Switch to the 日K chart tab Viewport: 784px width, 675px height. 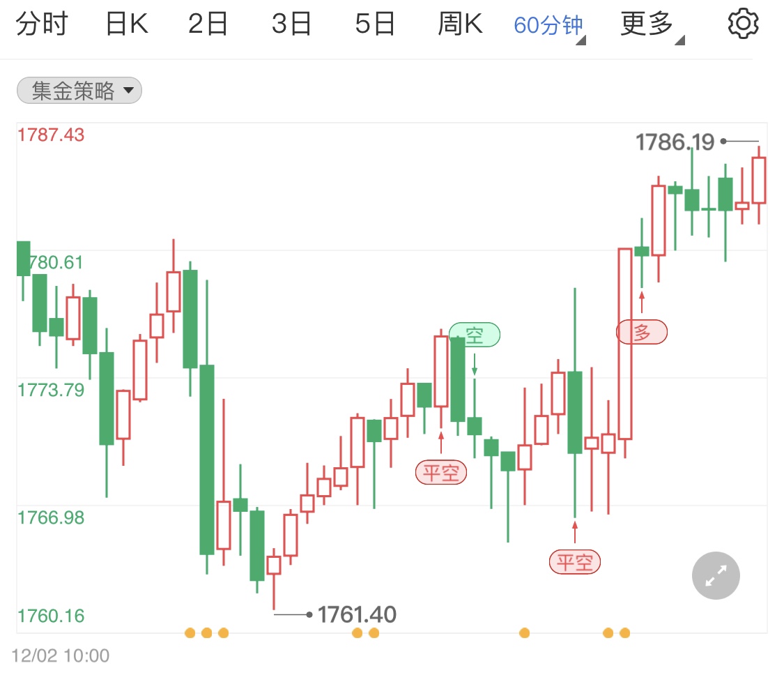point(125,22)
